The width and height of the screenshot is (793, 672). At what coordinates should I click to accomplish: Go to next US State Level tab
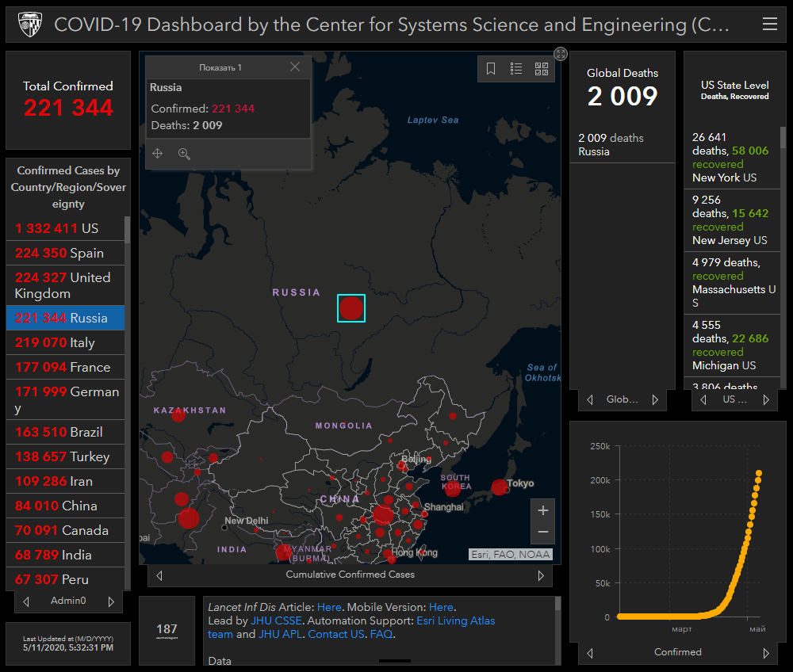[x=766, y=399]
